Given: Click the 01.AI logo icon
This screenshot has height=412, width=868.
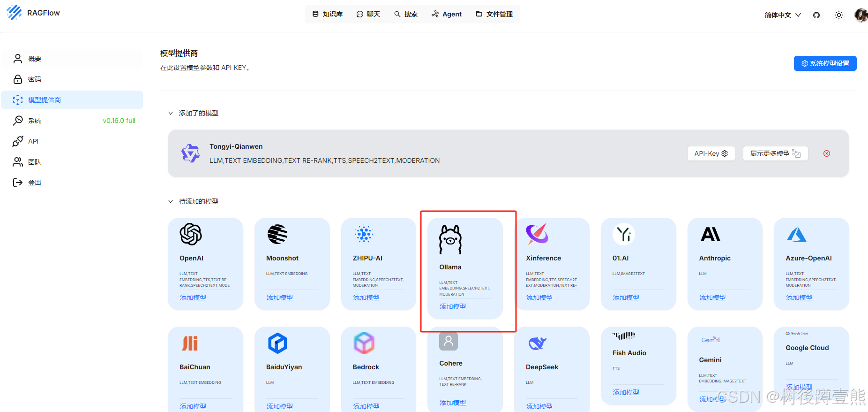Looking at the screenshot, I should pos(624,234).
